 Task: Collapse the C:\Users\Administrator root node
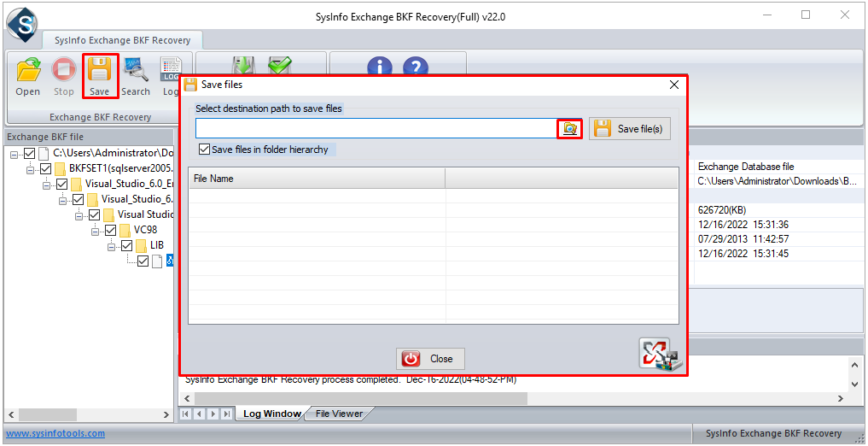(x=15, y=154)
